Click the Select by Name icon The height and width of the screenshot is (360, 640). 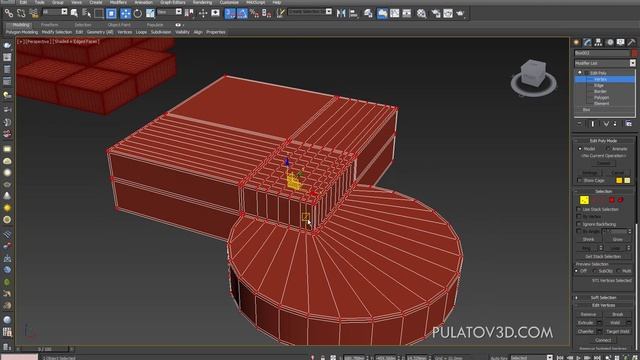point(87,13)
